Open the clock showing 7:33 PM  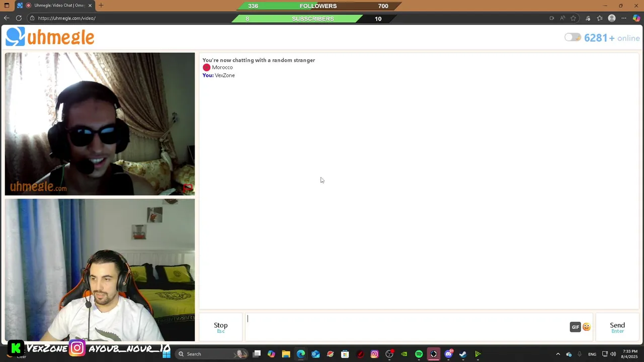click(629, 354)
